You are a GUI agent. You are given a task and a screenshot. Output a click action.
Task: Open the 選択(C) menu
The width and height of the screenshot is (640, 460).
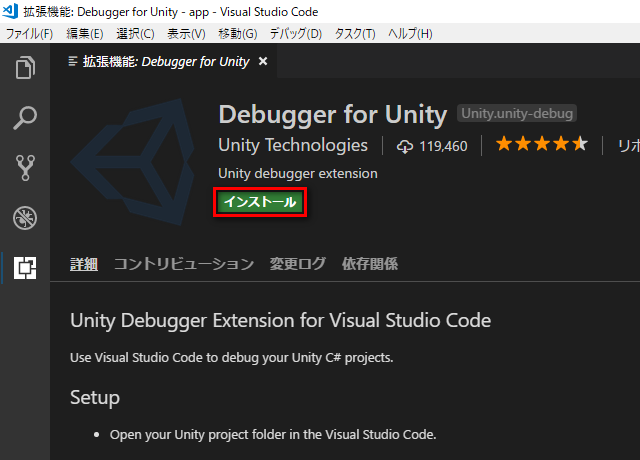[135, 33]
